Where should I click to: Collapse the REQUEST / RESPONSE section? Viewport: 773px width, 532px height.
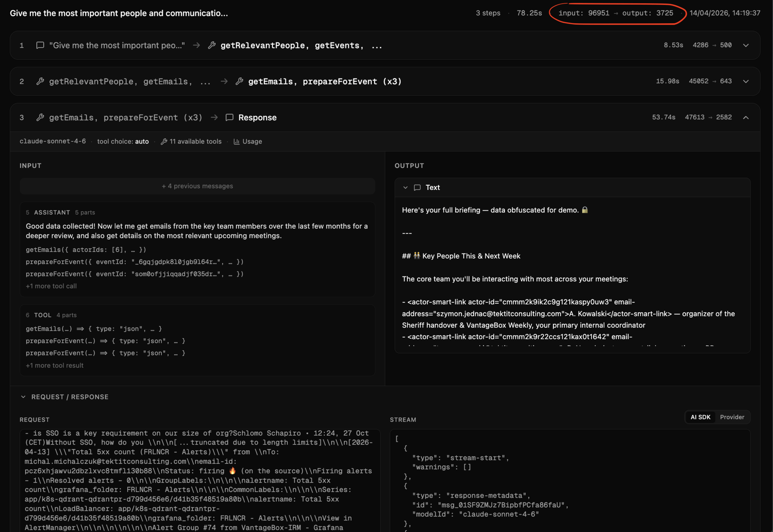23,397
